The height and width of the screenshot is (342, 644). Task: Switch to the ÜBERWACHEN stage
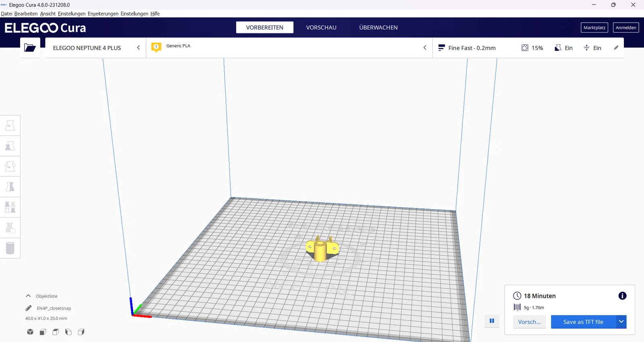pyautogui.click(x=378, y=27)
